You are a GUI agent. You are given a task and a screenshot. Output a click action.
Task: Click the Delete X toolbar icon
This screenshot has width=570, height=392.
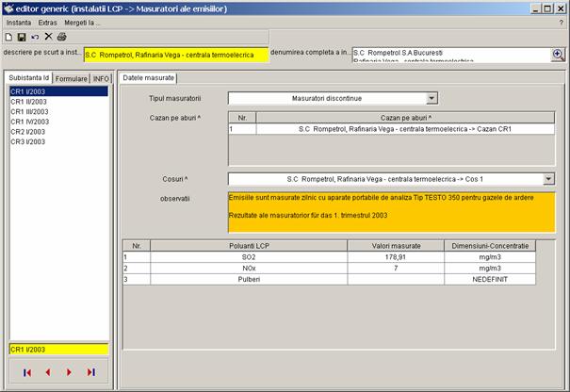48,36
